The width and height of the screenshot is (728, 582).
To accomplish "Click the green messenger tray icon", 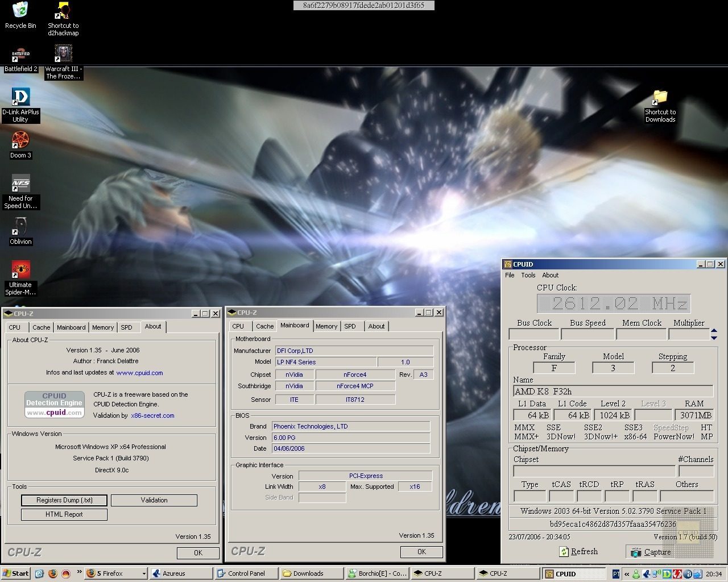I will tap(636, 574).
